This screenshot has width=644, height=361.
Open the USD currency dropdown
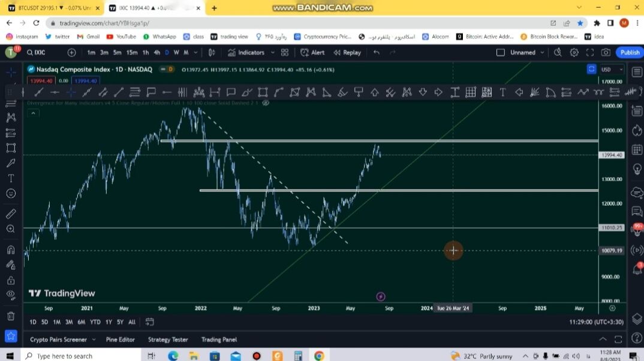pos(612,70)
